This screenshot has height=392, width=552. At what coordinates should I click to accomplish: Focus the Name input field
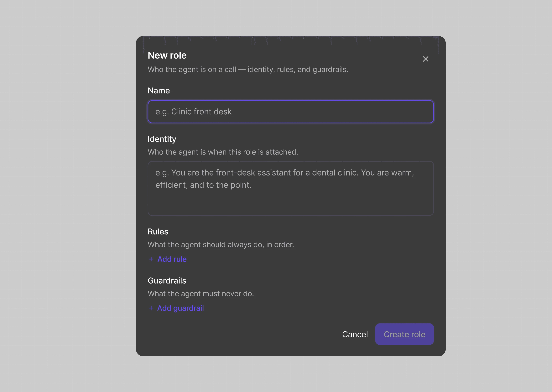coord(291,112)
